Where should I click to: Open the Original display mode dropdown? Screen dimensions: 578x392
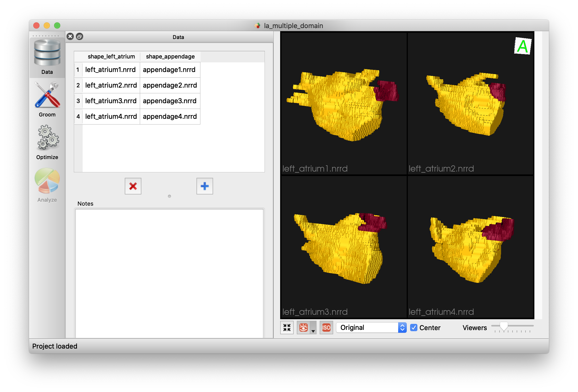click(371, 328)
